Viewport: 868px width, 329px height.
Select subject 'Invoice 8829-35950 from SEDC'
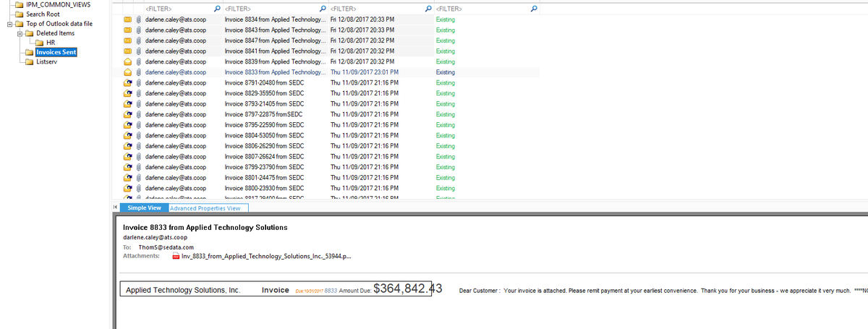pyautogui.click(x=263, y=93)
